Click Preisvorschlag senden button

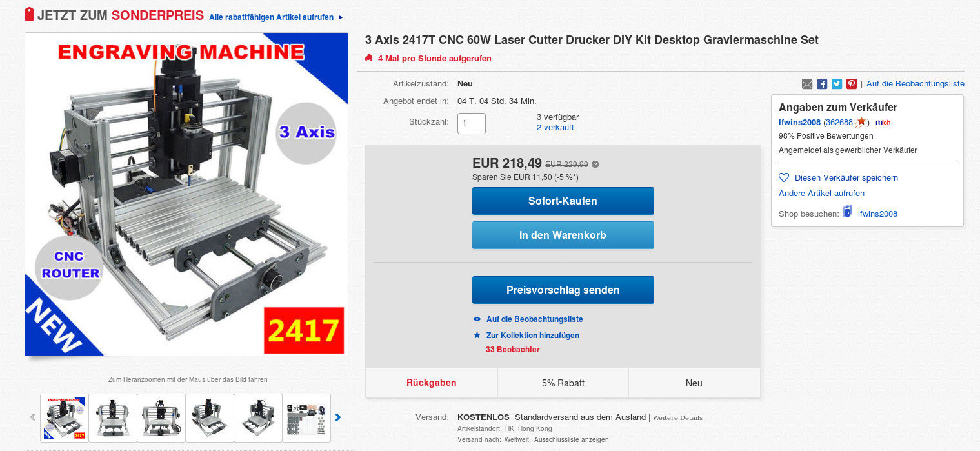coord(563,290)
